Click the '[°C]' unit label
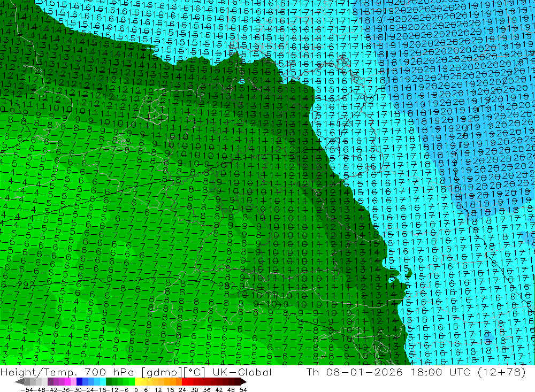Viewport: 535px width, 392px height. tap(194, 372)
